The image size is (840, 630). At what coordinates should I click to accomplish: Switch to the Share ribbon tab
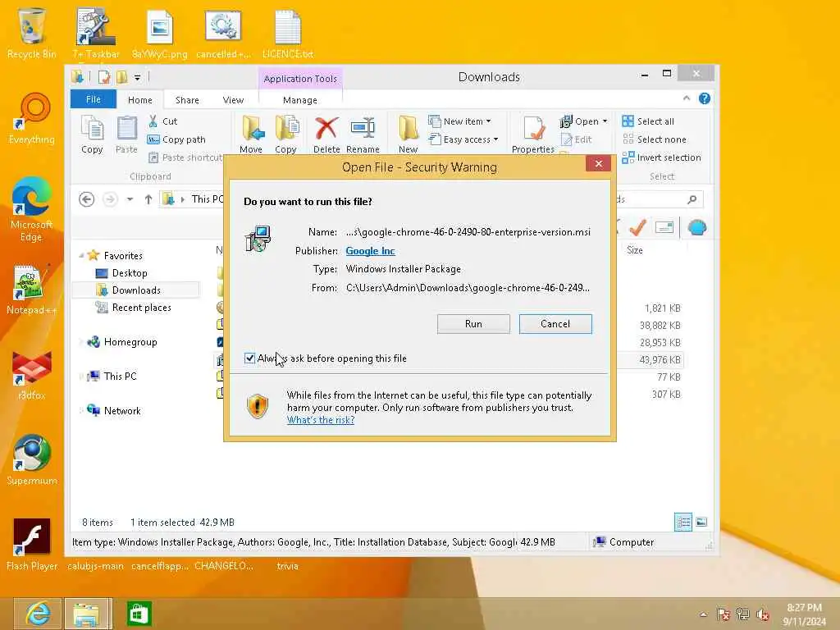click(x=187, y=100)
